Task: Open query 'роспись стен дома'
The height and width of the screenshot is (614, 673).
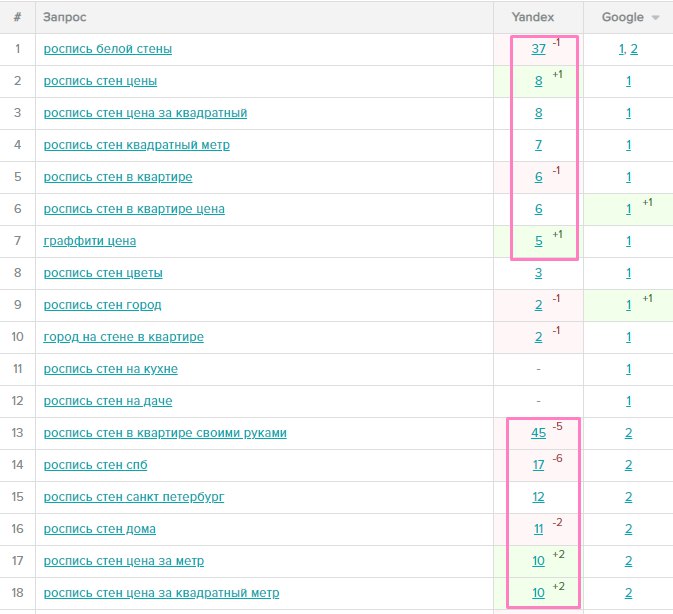Action: [100, 529]
